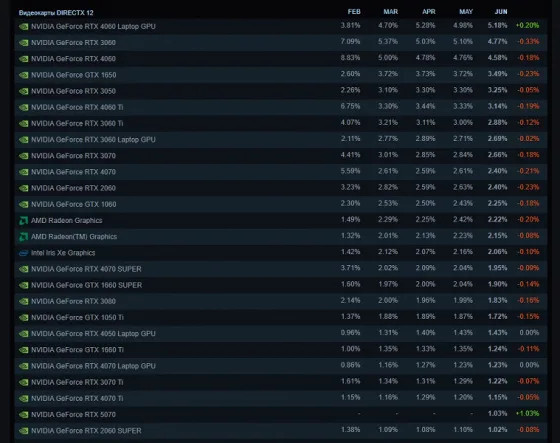This screenshot has width=560, height=443.
Task: Click NVIDIA icon beside RTX 2060 SUPER row
Action: pyautogui.click(x=24, y=431)
